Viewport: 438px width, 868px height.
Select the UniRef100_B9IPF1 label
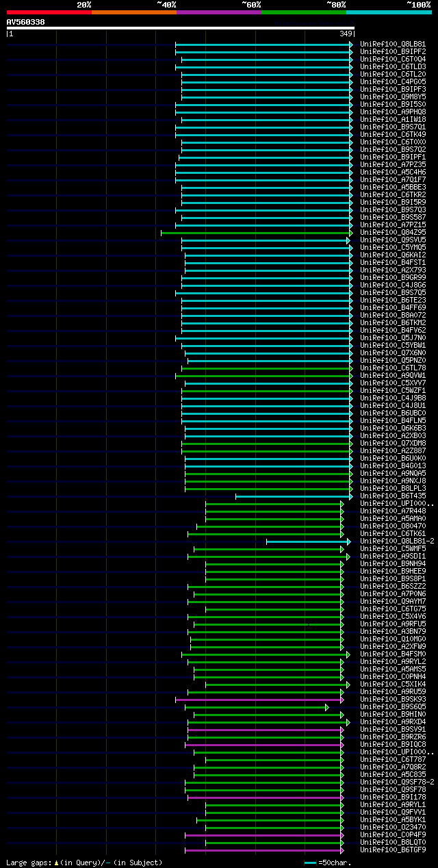click(x=393, y=157)
